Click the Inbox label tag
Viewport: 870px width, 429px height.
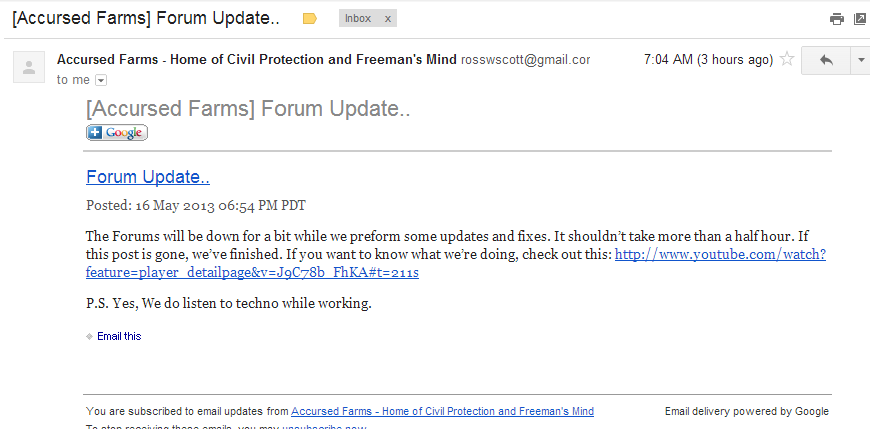(x=358, y=18)
